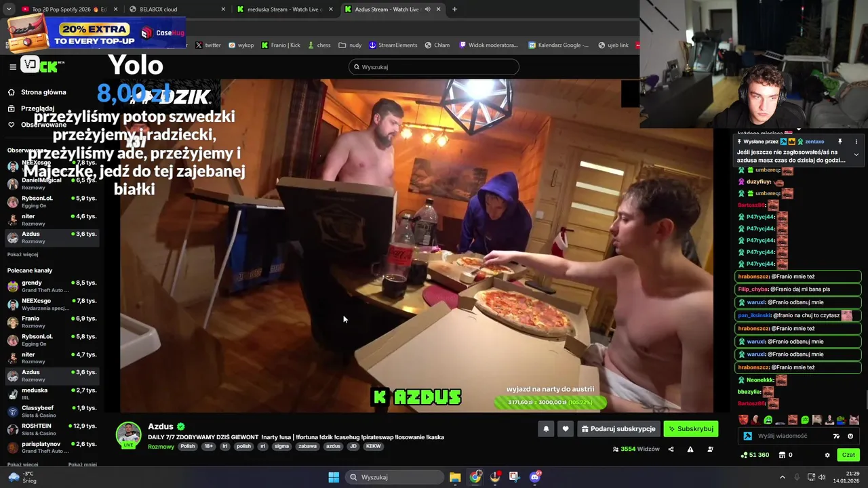
Task: Open the Chłam bookmark
Action: click(437, 45)
